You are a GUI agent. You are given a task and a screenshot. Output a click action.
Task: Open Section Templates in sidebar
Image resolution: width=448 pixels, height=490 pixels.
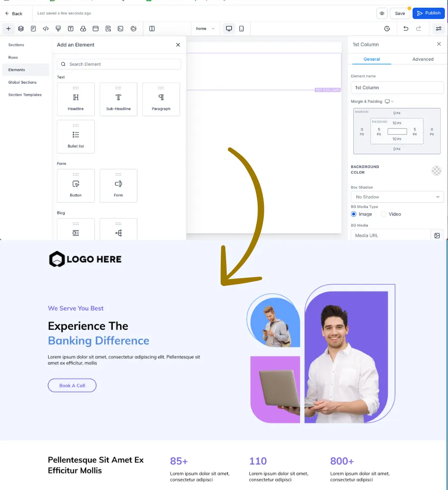(x=25, y=95)
